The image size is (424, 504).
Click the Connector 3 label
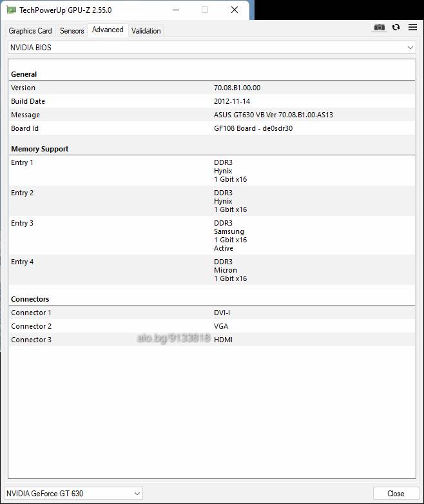(31, 340)
